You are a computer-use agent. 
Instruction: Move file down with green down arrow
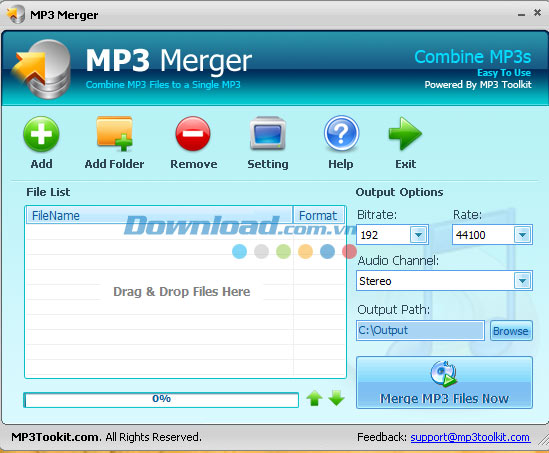point(336,398)
